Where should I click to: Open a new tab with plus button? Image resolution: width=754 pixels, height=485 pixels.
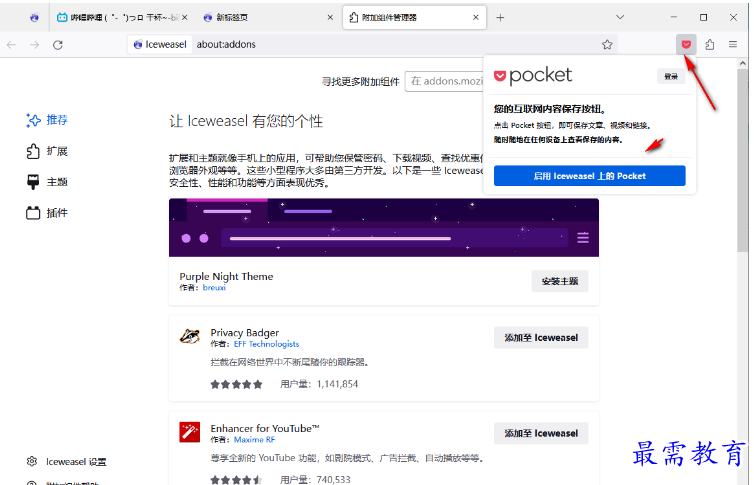click(x=500, y=17)
